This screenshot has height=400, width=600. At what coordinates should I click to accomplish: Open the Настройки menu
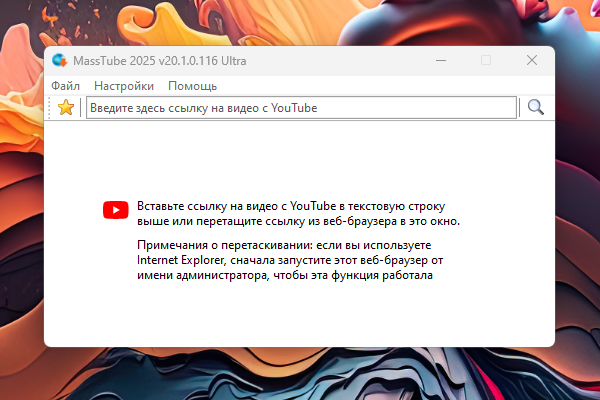click(124, 86)
